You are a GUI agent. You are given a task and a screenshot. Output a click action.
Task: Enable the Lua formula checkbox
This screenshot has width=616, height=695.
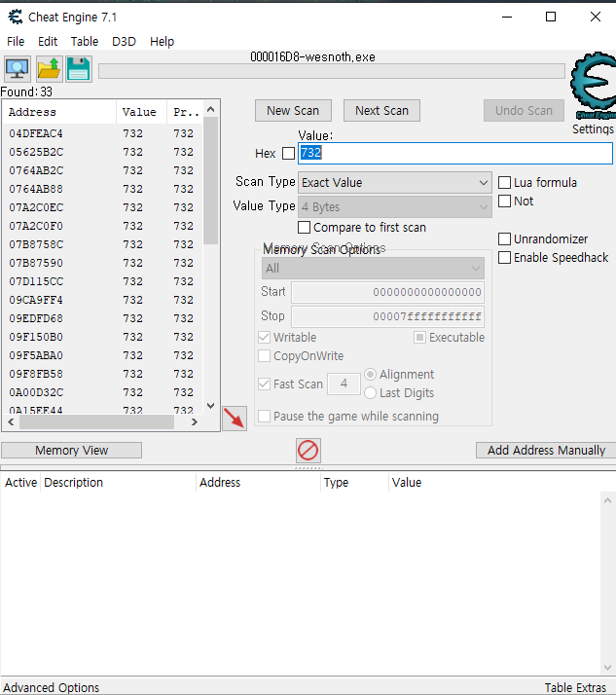click(504, 183)
